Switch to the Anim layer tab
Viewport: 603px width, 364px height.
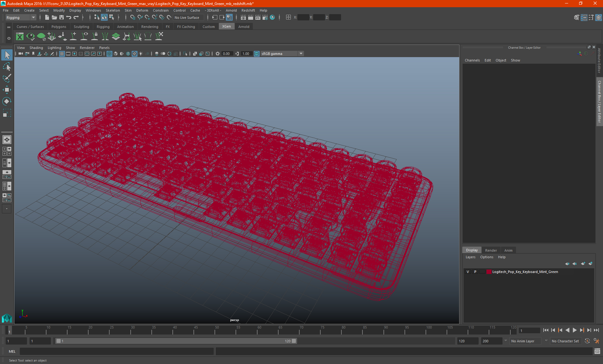[x=508, y=250]
